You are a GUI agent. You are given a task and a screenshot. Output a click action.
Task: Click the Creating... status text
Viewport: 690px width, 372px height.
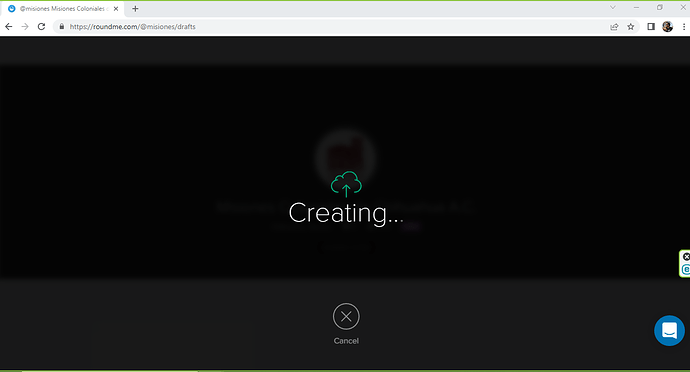point(346,214)
